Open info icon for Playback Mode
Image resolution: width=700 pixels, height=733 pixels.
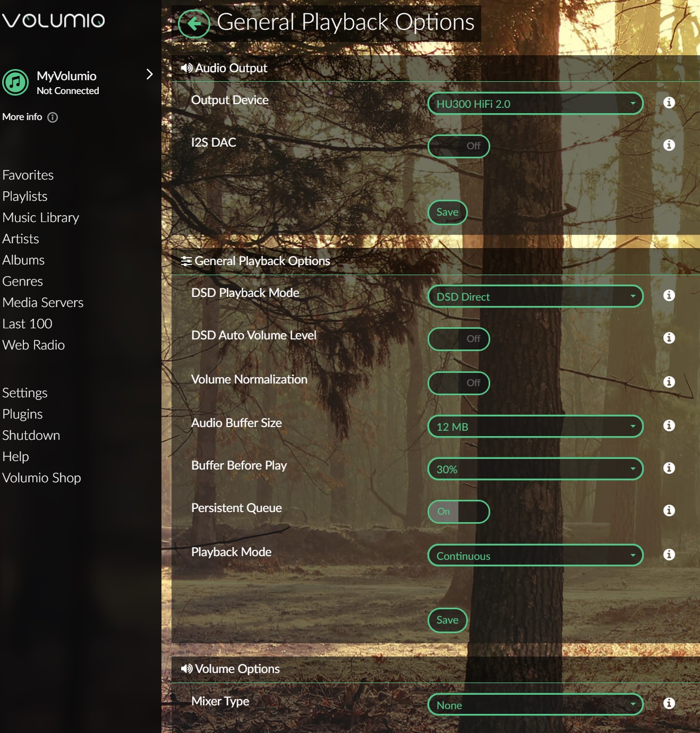click(x=669, y=555)
